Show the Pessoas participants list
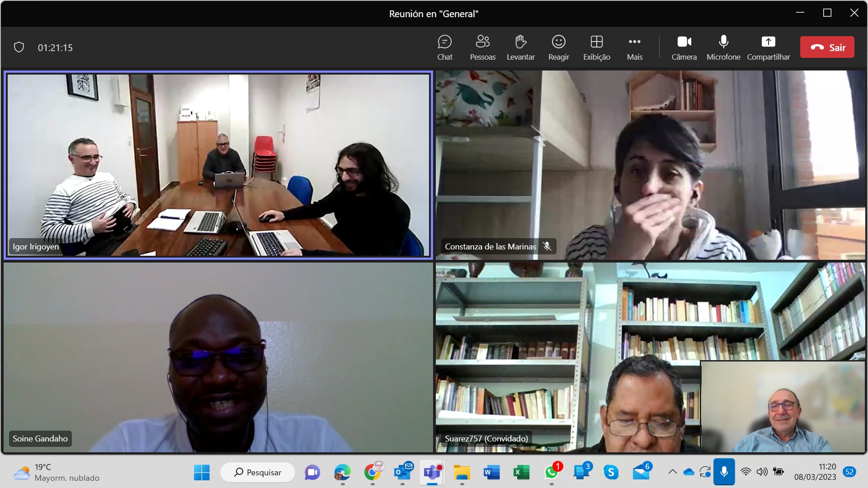The width and height of the screenshot is (868, 488). [482, 47]
